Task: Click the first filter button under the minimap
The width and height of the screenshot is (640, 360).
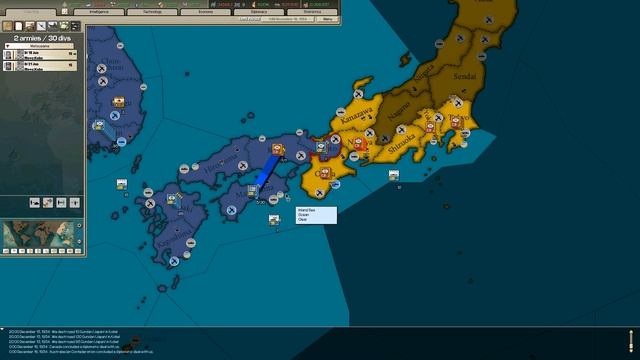Action: pos(6,251)
